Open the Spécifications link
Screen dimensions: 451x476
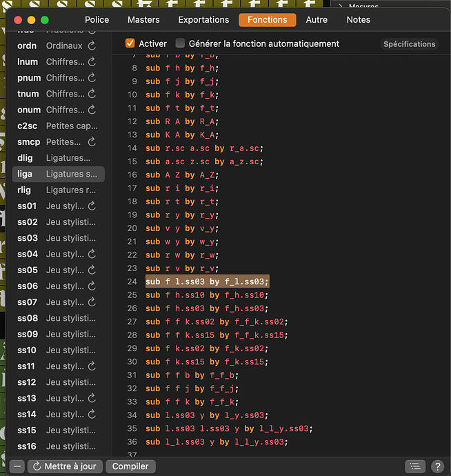point(410,44)
